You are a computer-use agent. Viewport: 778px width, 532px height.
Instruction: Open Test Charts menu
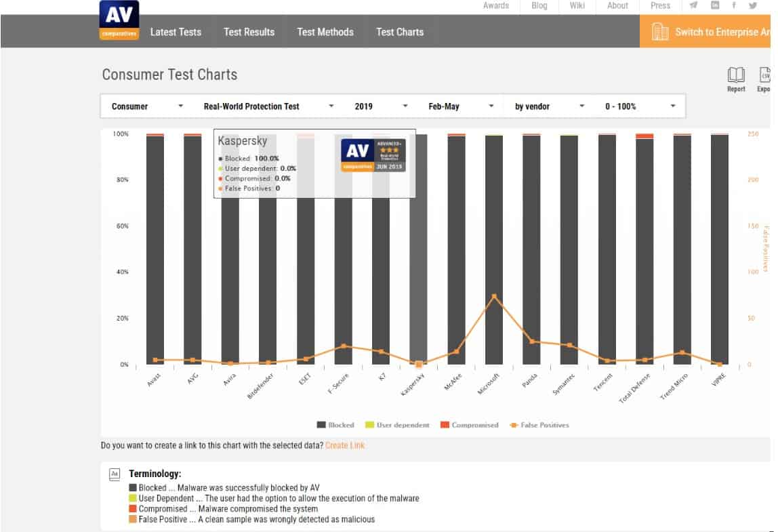400,32
